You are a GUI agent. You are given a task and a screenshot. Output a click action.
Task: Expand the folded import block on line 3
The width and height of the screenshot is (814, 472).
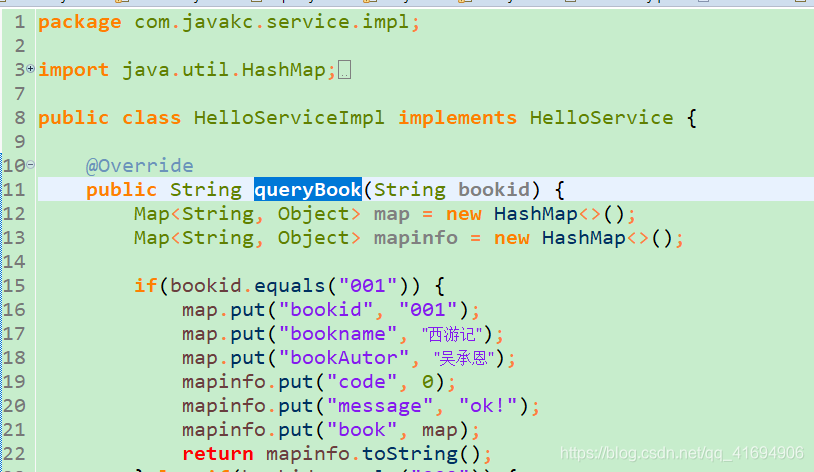[31, 68]
